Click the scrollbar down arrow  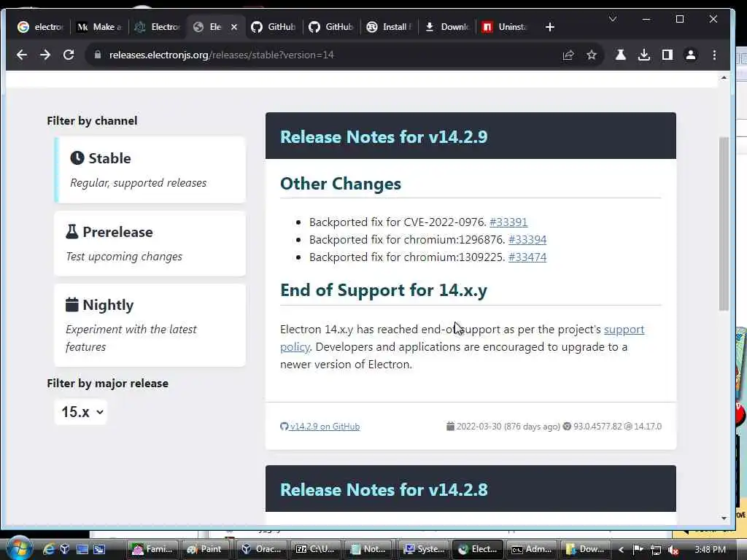tap(724, 518)
